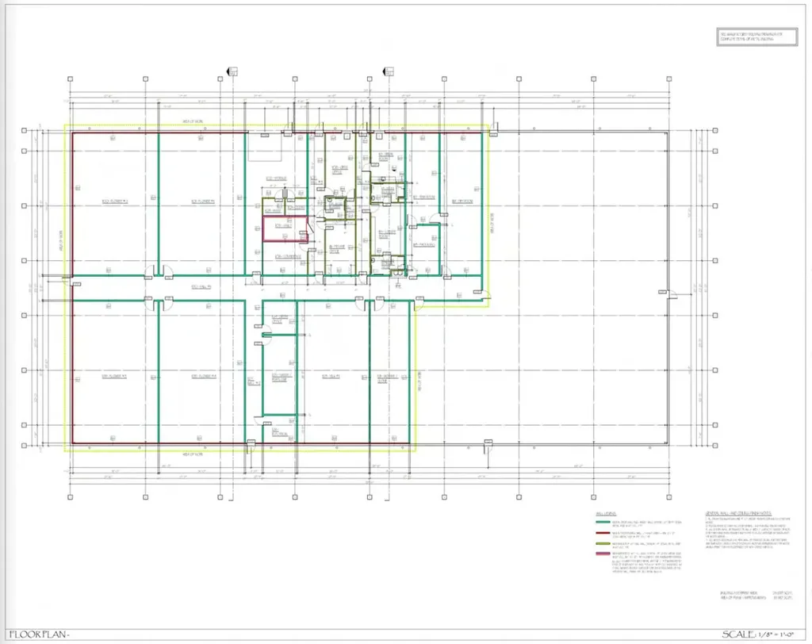Click the magenta-outlined vault room

click(x=285, y=229)
